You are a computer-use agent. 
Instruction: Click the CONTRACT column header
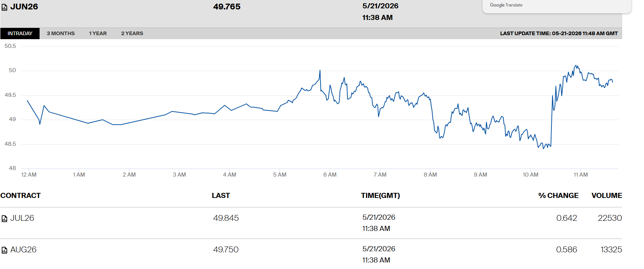(20, 195)
